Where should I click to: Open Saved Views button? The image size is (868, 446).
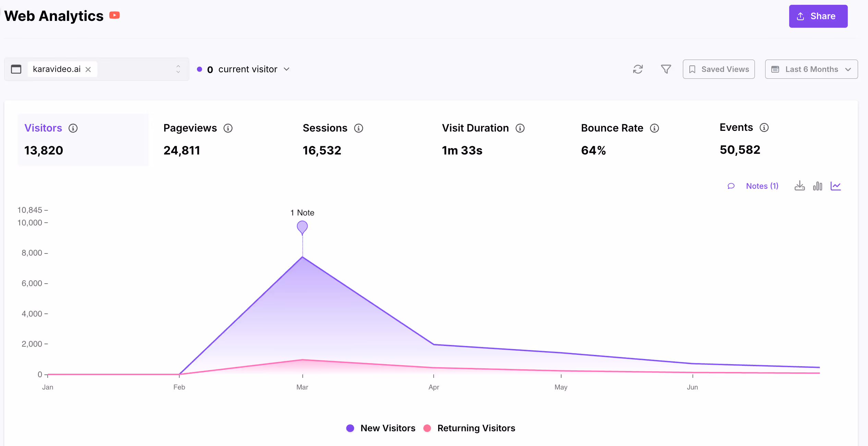719,69
